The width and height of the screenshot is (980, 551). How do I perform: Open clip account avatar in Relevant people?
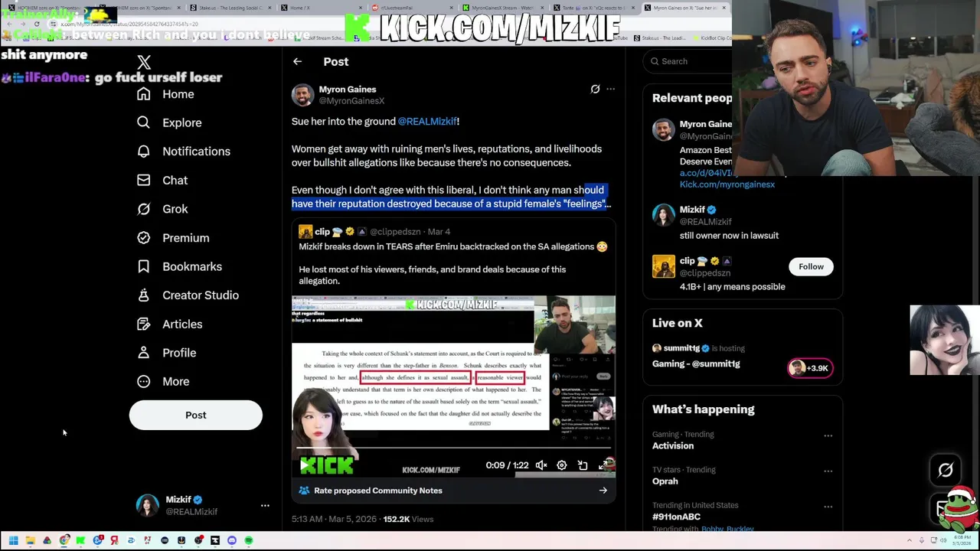[664, 266]
